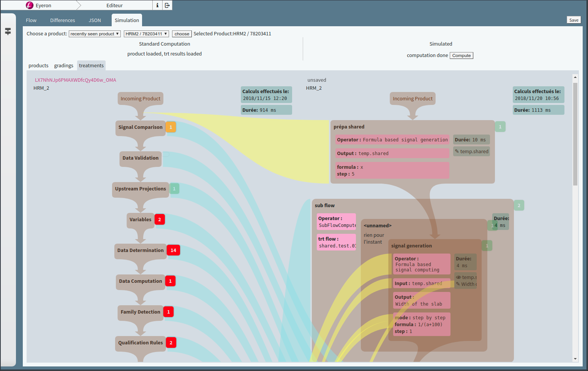Click the Output Width of the slab field
Viewport: 588px width, 371px height.
(422, 300)
